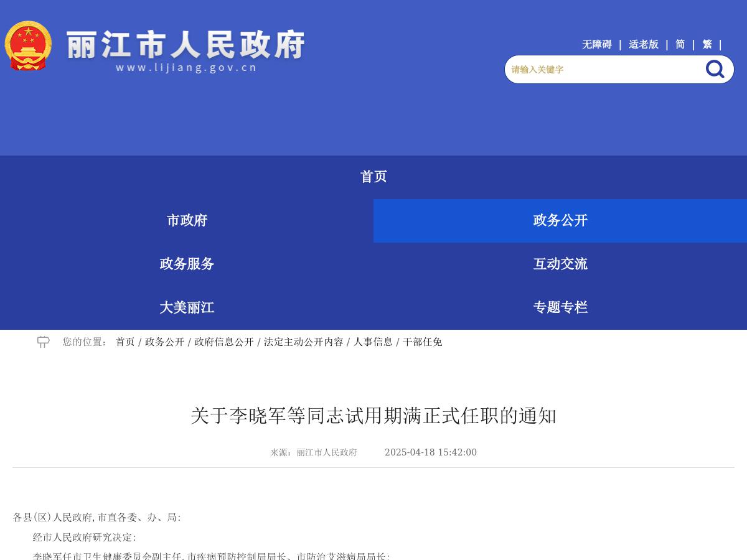Click the search magnifier icon

pos(715,69)
